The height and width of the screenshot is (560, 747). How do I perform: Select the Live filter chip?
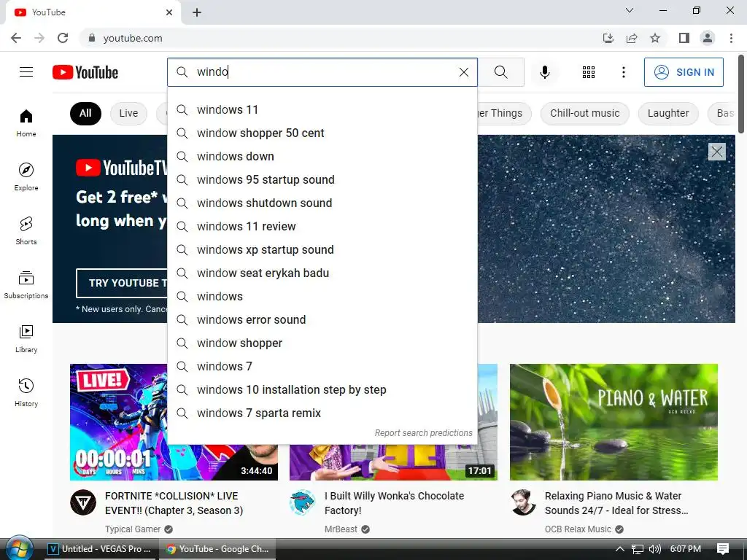point(128,113)
